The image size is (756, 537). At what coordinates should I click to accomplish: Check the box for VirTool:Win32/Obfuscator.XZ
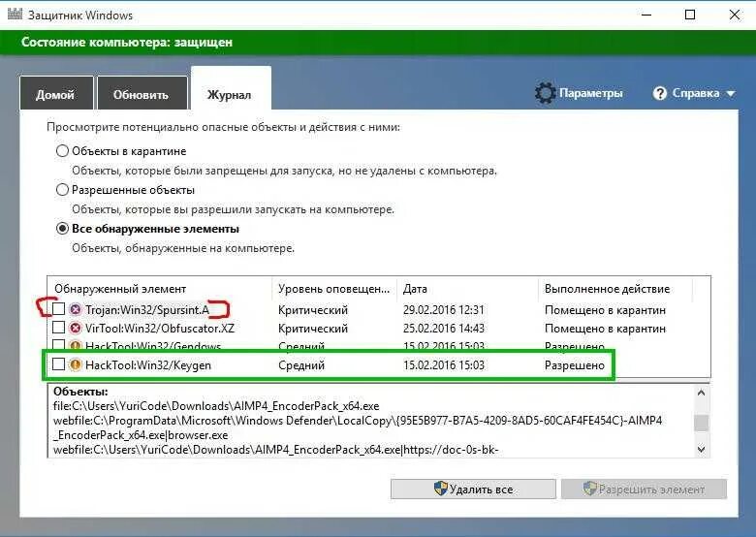pyautogui.click(x=58, y=328)
